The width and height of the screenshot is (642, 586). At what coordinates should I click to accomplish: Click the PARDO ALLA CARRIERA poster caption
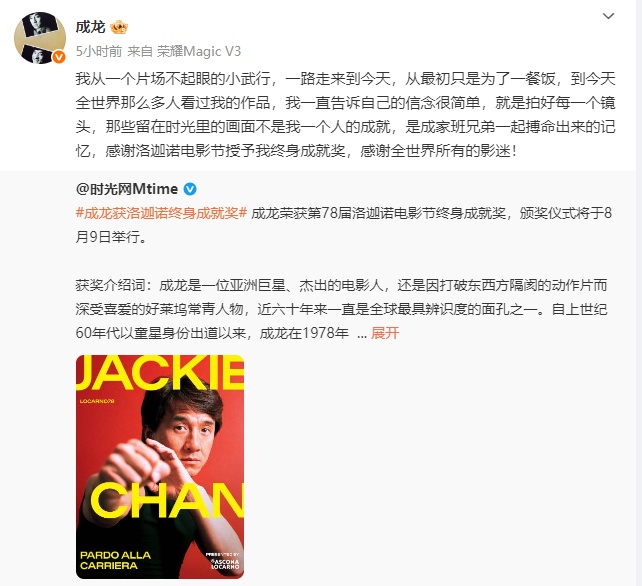click(115, 560)
